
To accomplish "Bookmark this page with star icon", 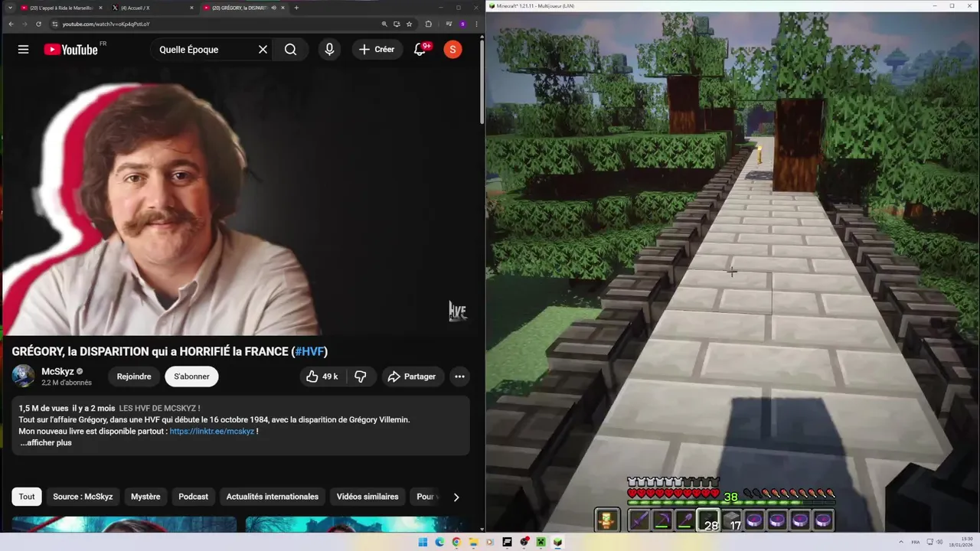I will [409, 24].
